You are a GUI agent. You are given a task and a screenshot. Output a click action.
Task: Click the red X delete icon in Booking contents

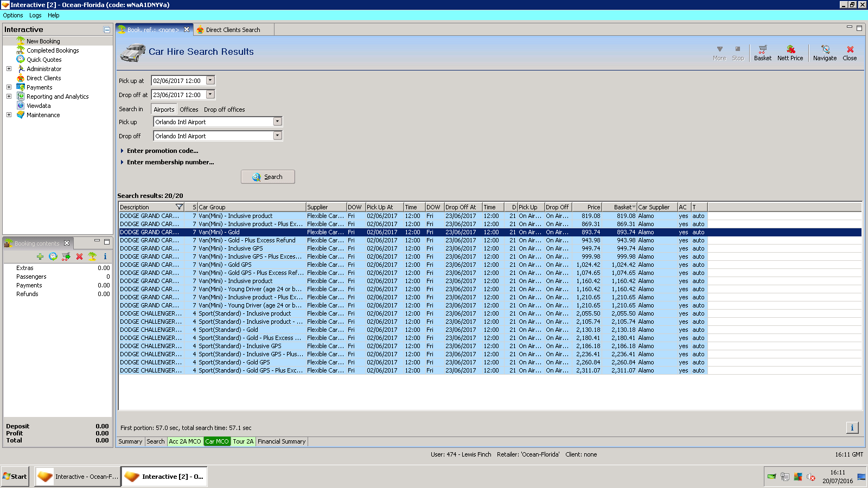pos(79,256)
